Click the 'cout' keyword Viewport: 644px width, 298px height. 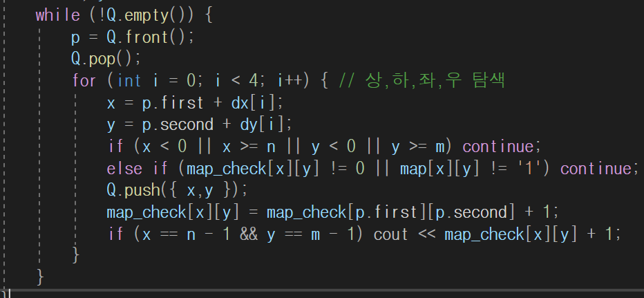tap(391, 234)
